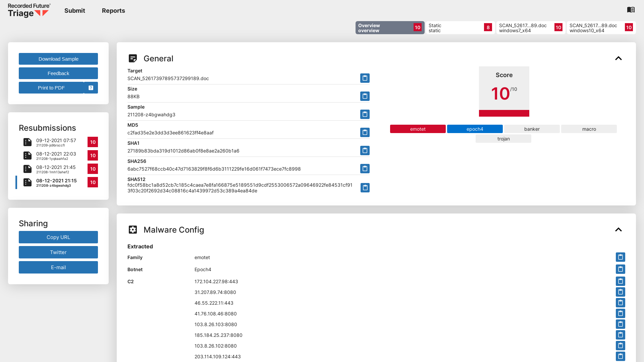Click the banker tag
This screenshot has height=362, width=644.
tap(532, 129)
